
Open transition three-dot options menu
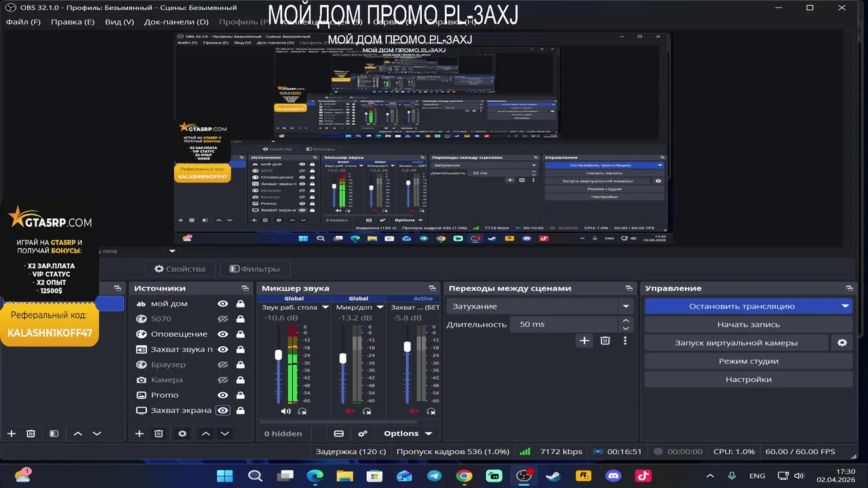[625, 341]
